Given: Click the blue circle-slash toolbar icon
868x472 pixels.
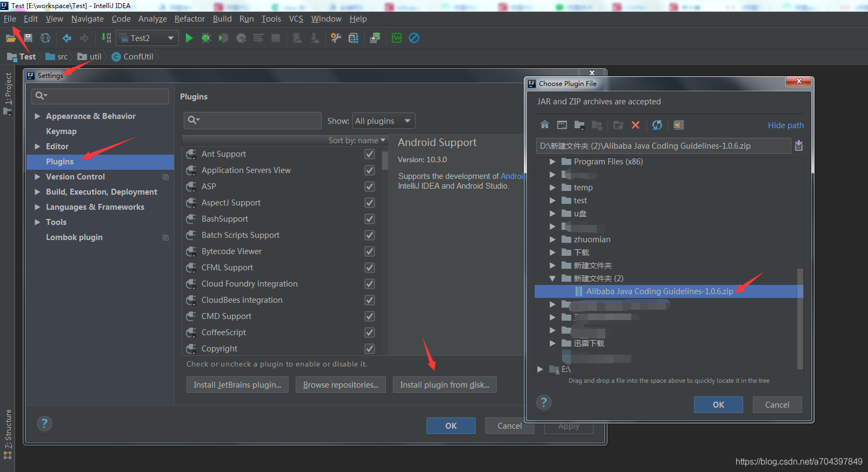Looking at the screenshot, I should [x=414, y=38].
